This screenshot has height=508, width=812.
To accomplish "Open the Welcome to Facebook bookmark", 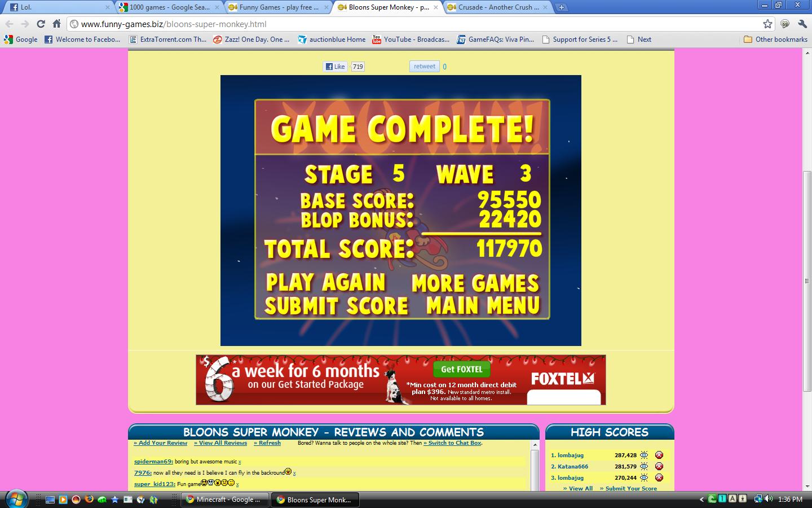I will pos(82,40).
